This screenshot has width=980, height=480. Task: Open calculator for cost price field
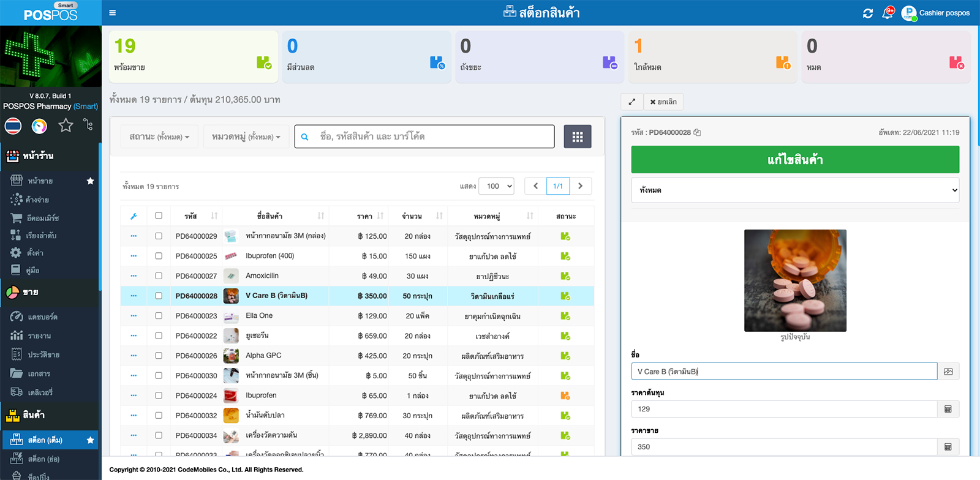(948, 409)
